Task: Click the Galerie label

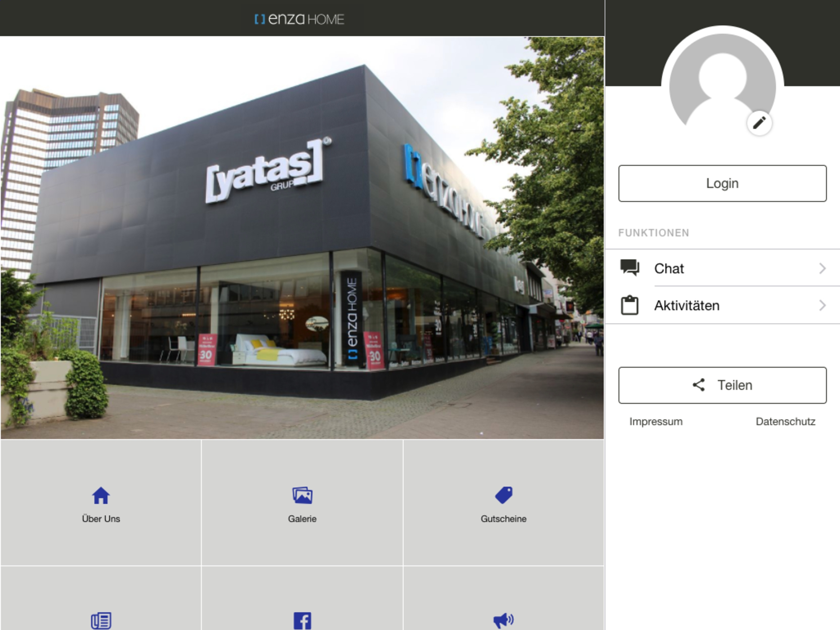Action: pyautogui.click(x=302, y=519)
